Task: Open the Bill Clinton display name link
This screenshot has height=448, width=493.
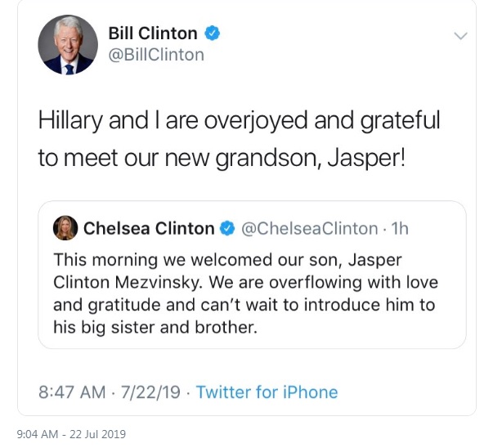Action: (x=153, y=34)
